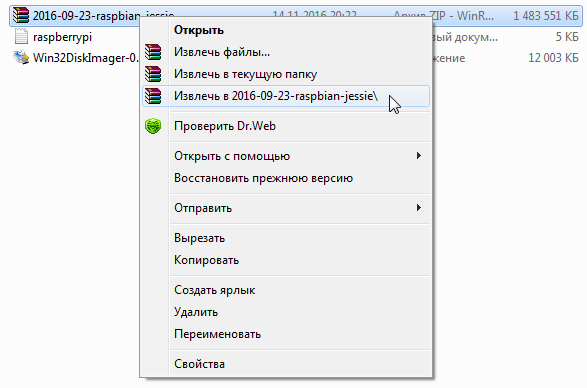Screen dimensions: 587x388
Task: Select the 2016-09-23-raspbian file name
Action: click(x=86, y=16)
